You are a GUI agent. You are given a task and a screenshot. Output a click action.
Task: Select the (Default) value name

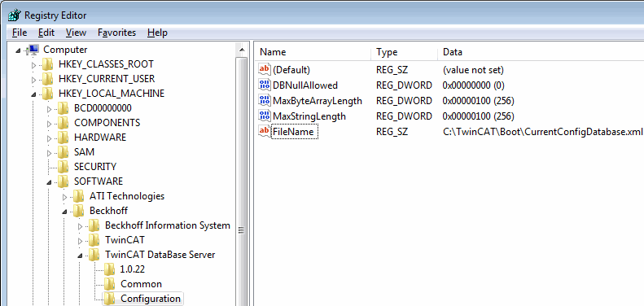pos(291,70)
